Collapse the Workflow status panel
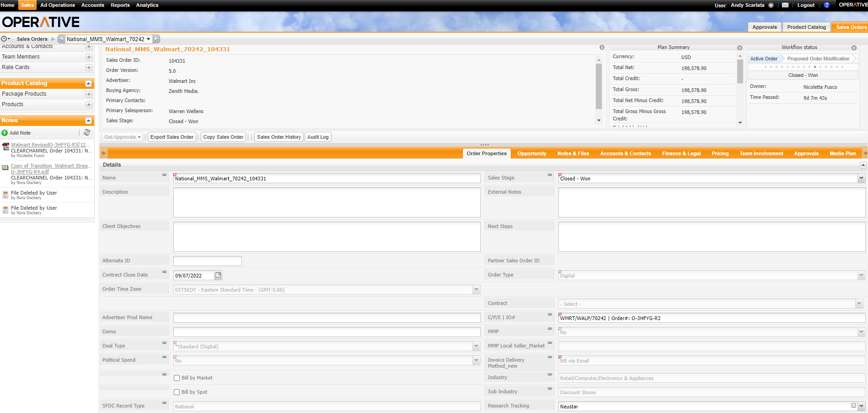Image resolution: width=868 pixels, height=413 pixels. click(x=854, y=48)
